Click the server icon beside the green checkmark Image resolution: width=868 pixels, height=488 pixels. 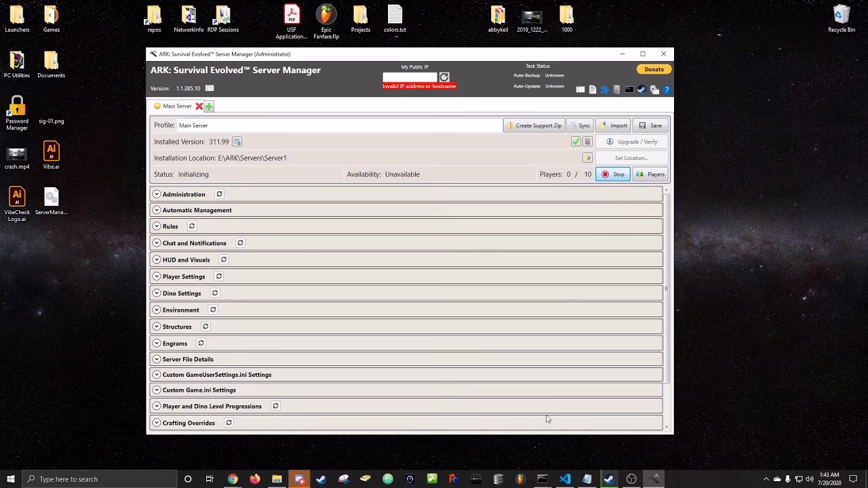click(x=588, y=142)
